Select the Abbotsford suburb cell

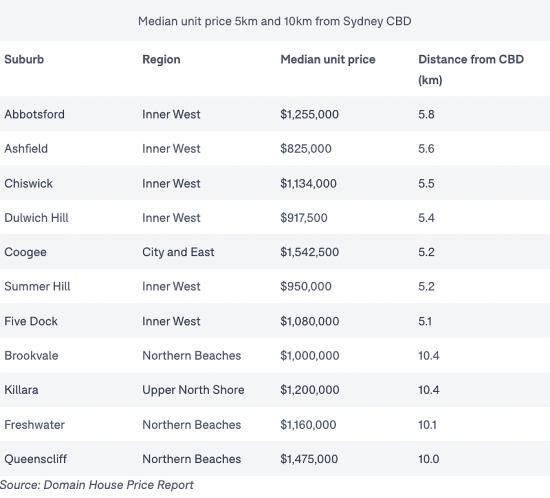pyautogui.click(x=34, y=114)
